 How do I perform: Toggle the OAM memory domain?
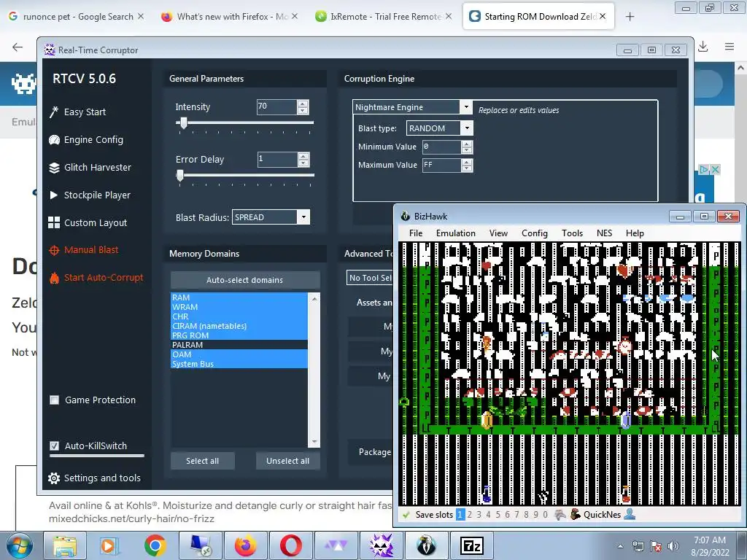pos(239,354)
